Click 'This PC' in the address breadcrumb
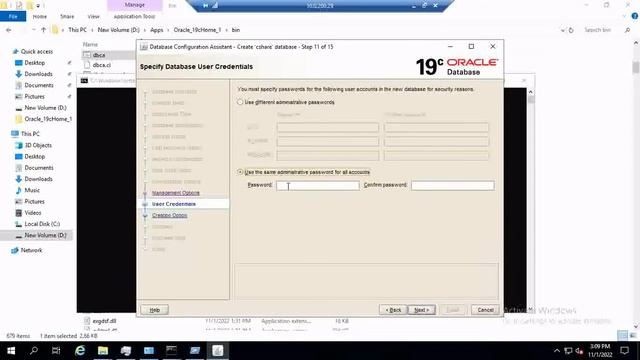Image resolution: width=640 pixels, height=360 pixels. click(78, 30)
